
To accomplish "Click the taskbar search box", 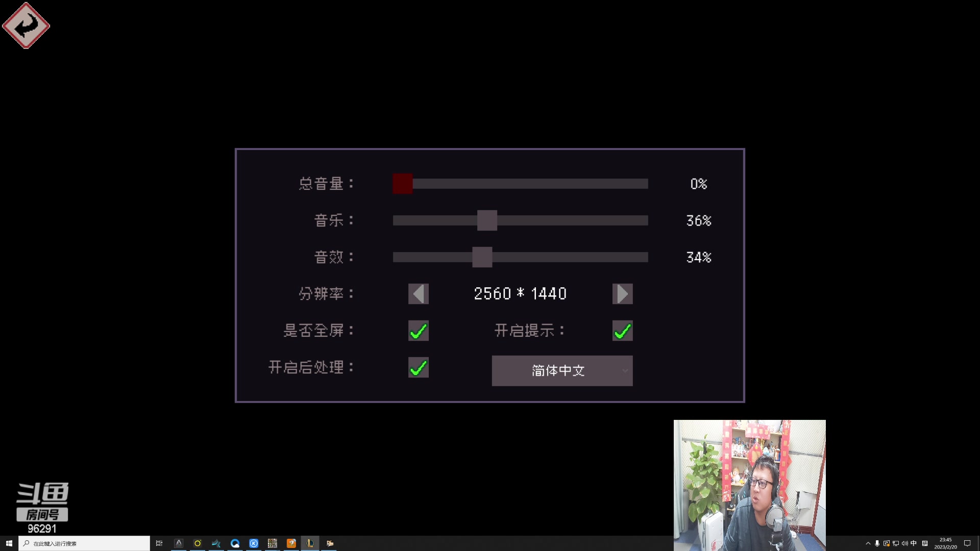I will click(x=84, y=543).
